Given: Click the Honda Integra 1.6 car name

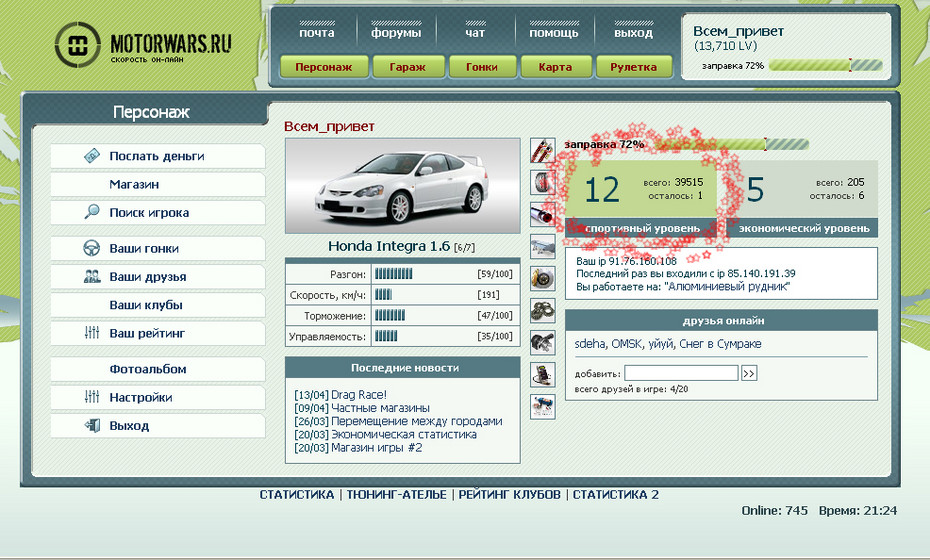Looking at the screenshot, I should (x=389, y=246).
